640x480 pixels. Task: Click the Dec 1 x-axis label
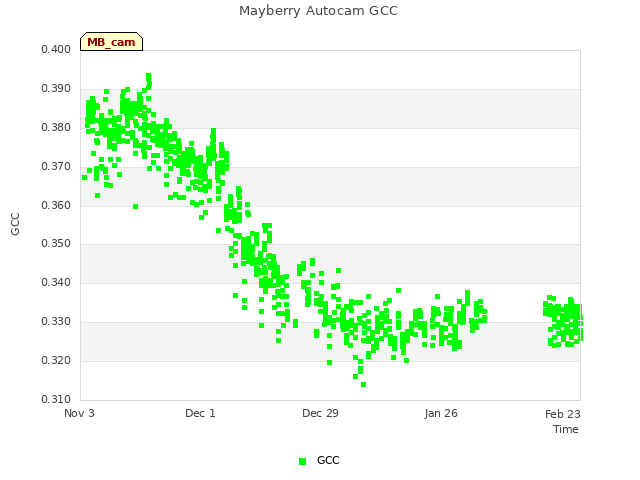(x=200, y=413)
